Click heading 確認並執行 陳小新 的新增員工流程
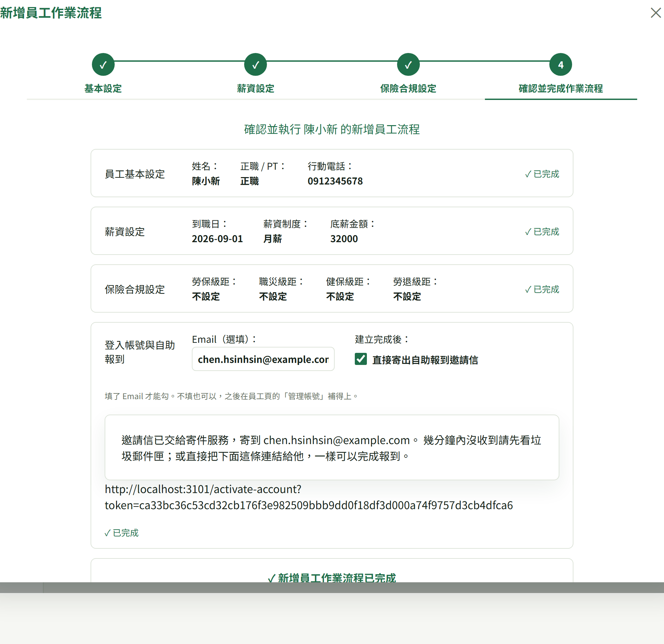 332,129
